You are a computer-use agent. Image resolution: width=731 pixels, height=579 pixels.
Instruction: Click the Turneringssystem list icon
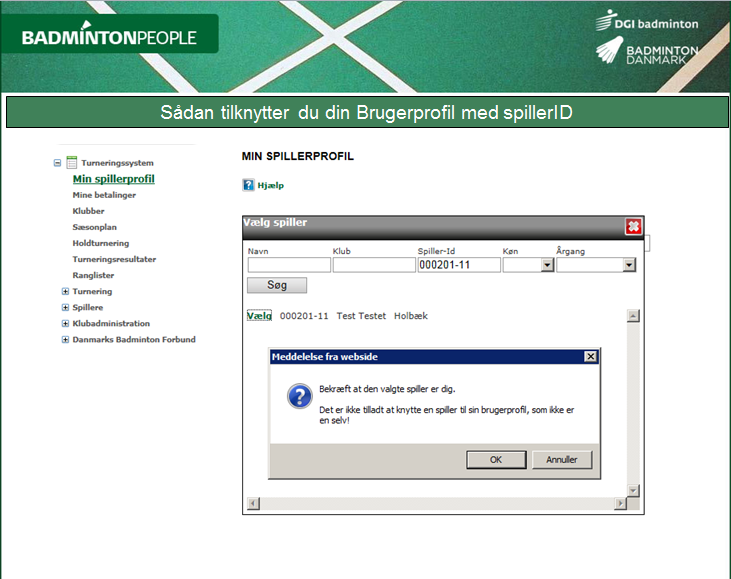point(72,163)
